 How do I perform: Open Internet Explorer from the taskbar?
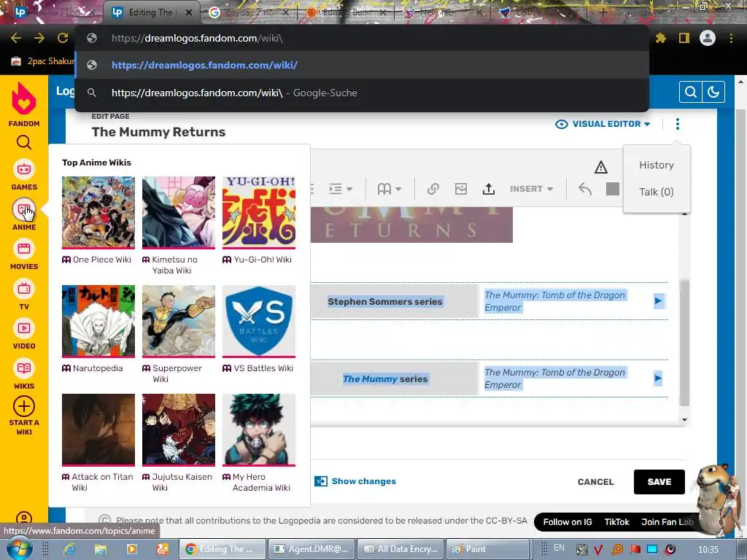69,549
